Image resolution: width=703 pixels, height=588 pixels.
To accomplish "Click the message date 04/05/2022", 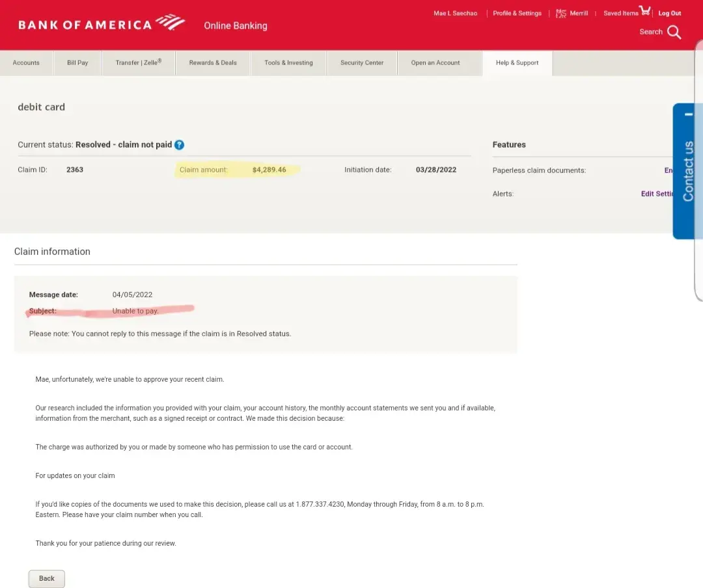I will [132, 295].
